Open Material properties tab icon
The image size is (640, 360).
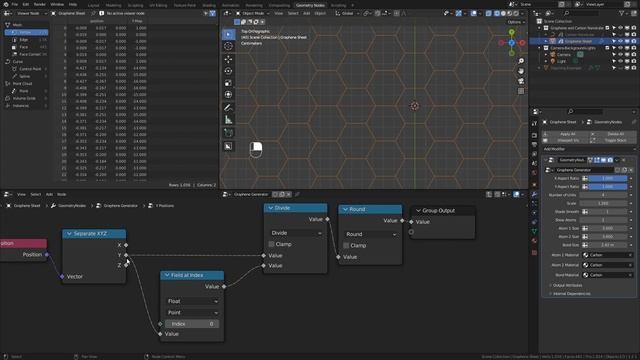coord(534,241)
